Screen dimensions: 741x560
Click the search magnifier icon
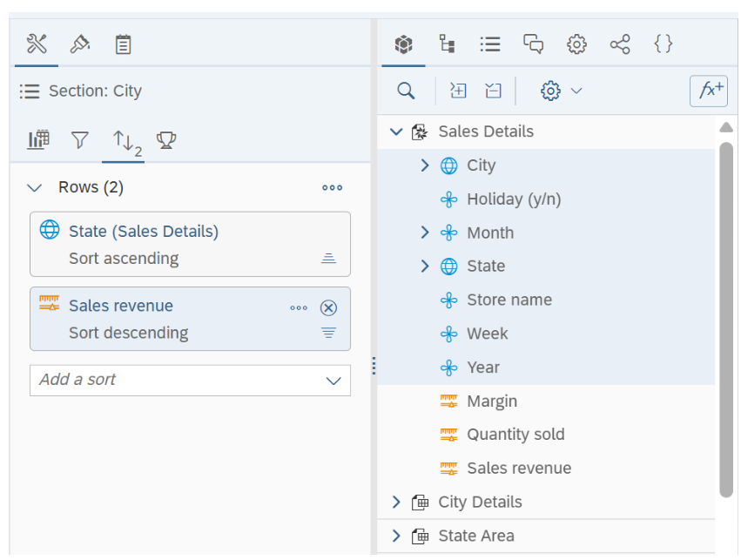(406, 91)
